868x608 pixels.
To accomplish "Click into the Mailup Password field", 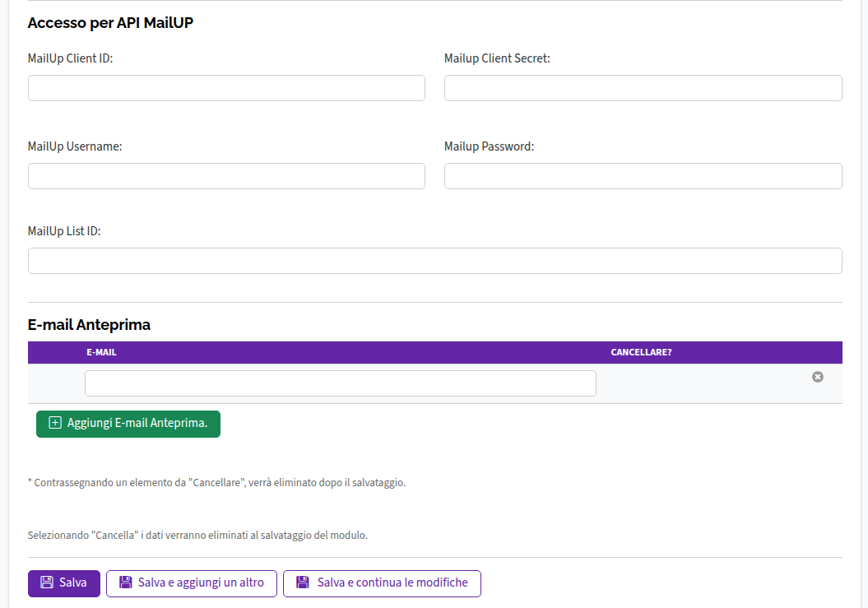I will coord(643,176).
